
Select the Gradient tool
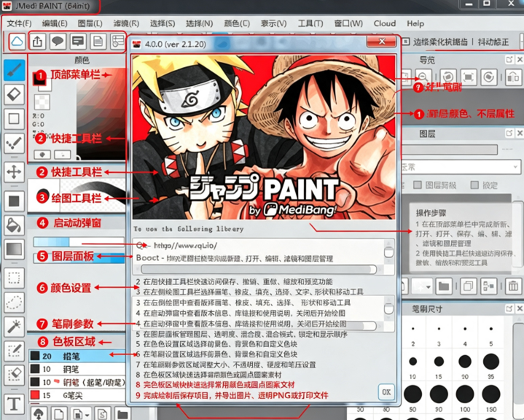pyautogui.click(x=15, y=249)
